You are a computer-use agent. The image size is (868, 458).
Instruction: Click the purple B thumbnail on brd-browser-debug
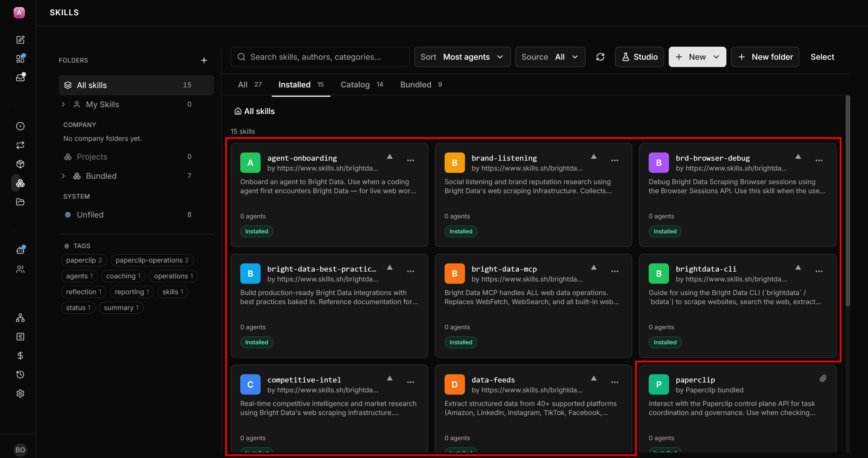(x=658, y=163)
